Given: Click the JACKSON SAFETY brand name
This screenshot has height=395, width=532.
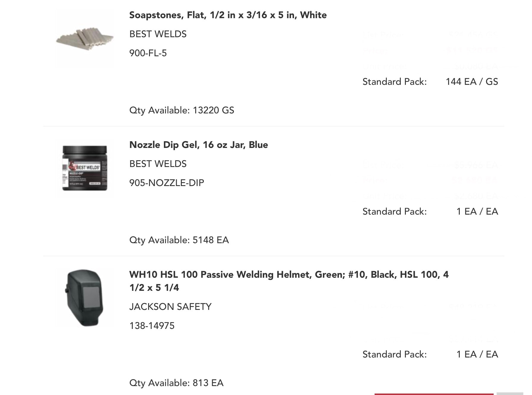Looking at the screenshot, I should (170, 307).
